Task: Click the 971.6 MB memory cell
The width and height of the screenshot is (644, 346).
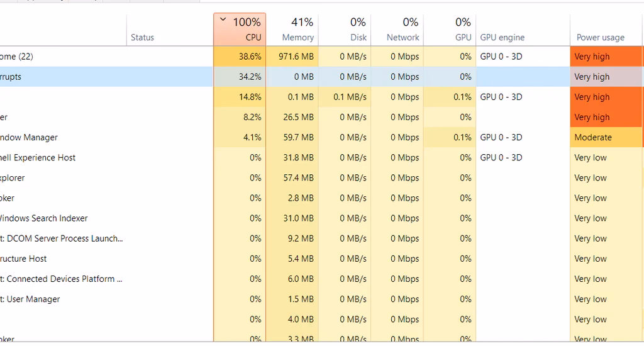Action: point(292,56)
